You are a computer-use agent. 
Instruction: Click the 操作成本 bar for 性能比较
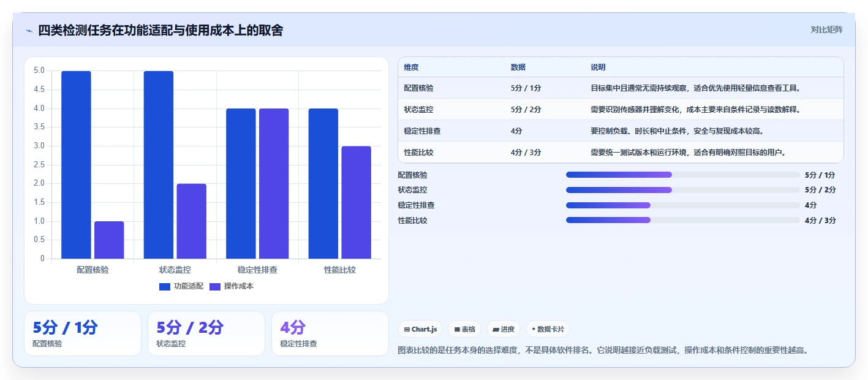(x=357, y=202)
